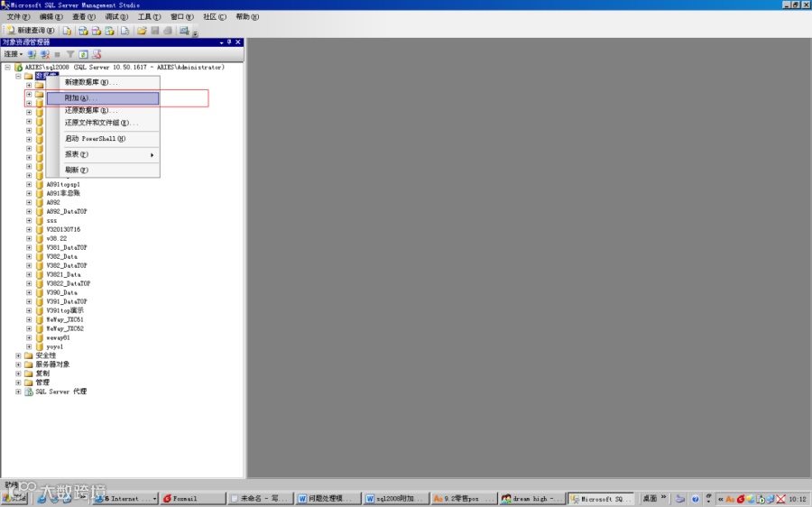Click the Analysis Services DMX Query icon
812x507 pixels.
point(97,31)
